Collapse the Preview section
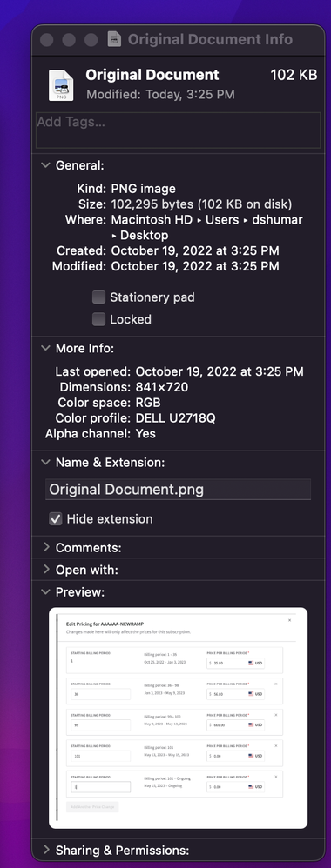Screen dimensions: 331x868 [x=45, y=591]
